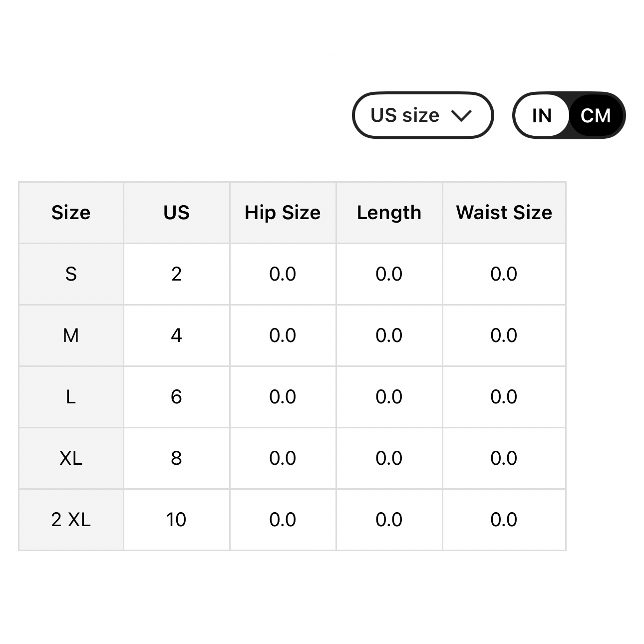Click the M size row label

click(x=71, y=335)
